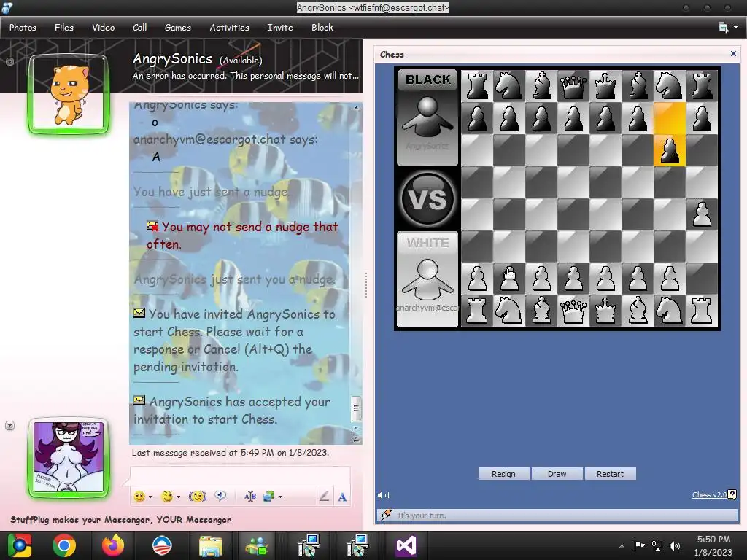The width and height of the screenshot is (747, 560).
Task: Select the white queen piece
Action: click(x=573, y=311)
